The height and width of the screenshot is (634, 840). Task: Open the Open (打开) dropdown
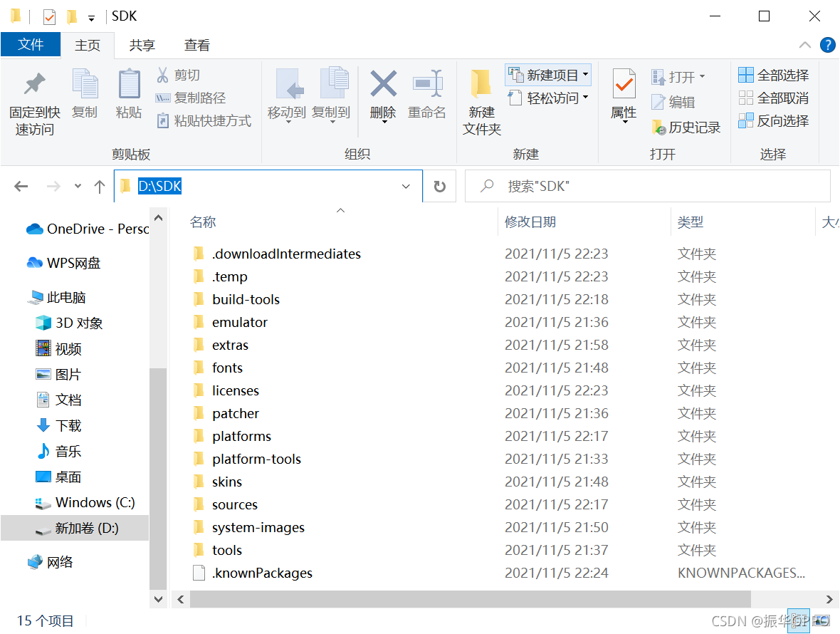pyautogui.click(x=678, y=77)
